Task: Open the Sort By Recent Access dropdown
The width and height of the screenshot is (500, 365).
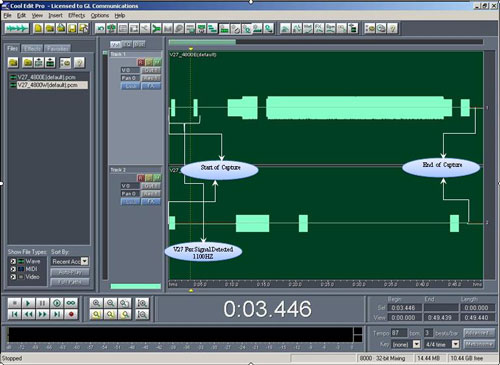Action: [85, 261]
